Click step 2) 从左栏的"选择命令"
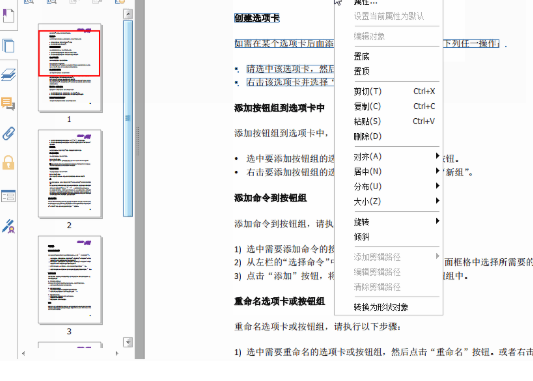The width and height of the screenshot is (533, 381). 285,262
